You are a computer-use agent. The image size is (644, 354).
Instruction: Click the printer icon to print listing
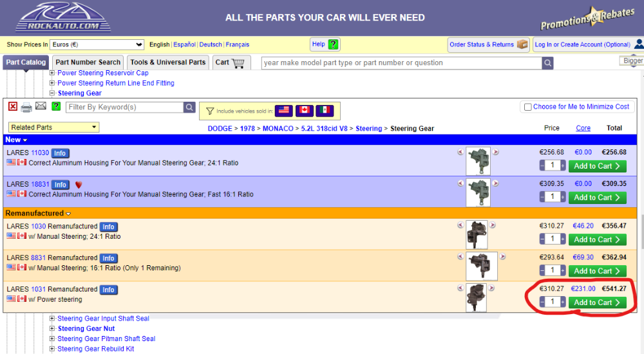pos(26,107)
